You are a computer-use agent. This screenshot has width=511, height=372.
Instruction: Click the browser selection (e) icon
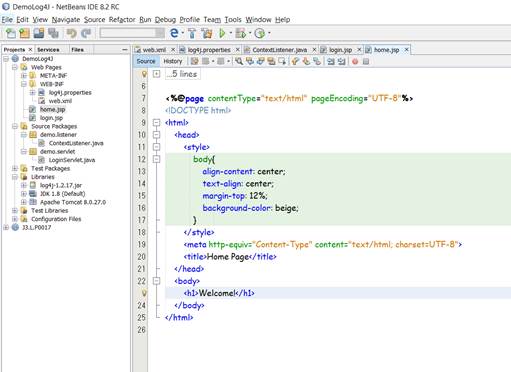click(x=174, y=33)
